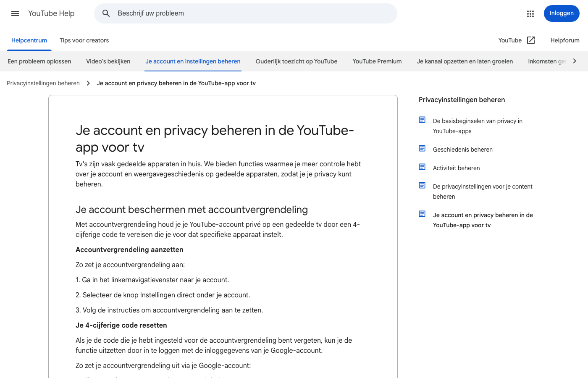Open De basisbeginselen van privacy article
The width and height of the screenshot is (588, 378).
point(478,126)
